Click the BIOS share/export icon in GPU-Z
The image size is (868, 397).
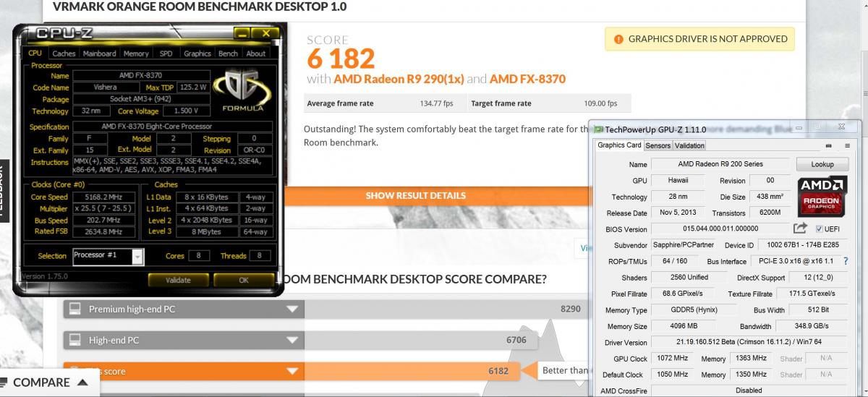(800, 229)
